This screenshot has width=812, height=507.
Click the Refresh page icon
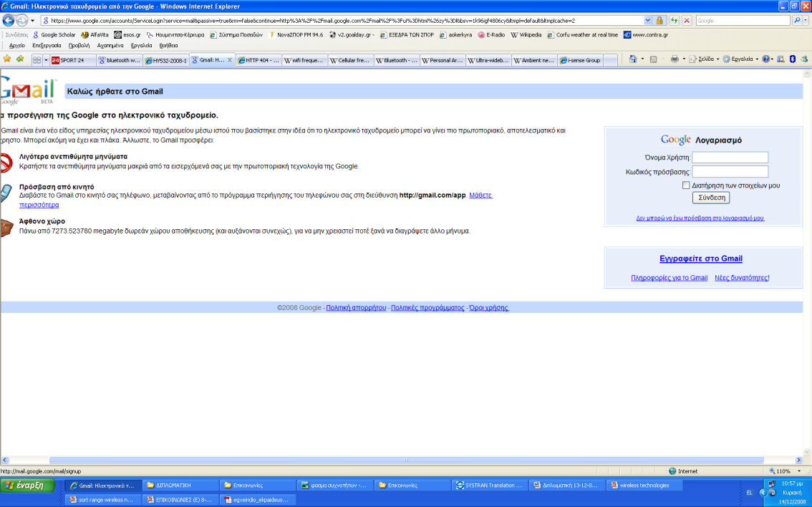click(674, 21)
